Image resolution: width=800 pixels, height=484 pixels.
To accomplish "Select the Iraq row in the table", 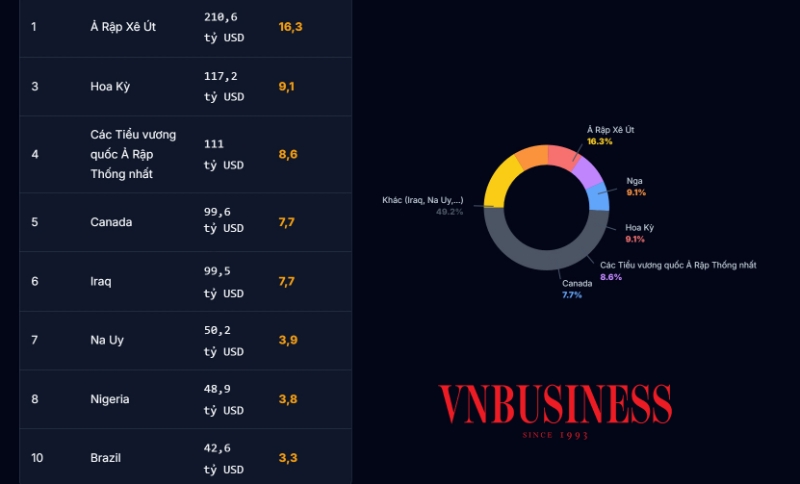I will pyautogui.click(x=101, y=281).
